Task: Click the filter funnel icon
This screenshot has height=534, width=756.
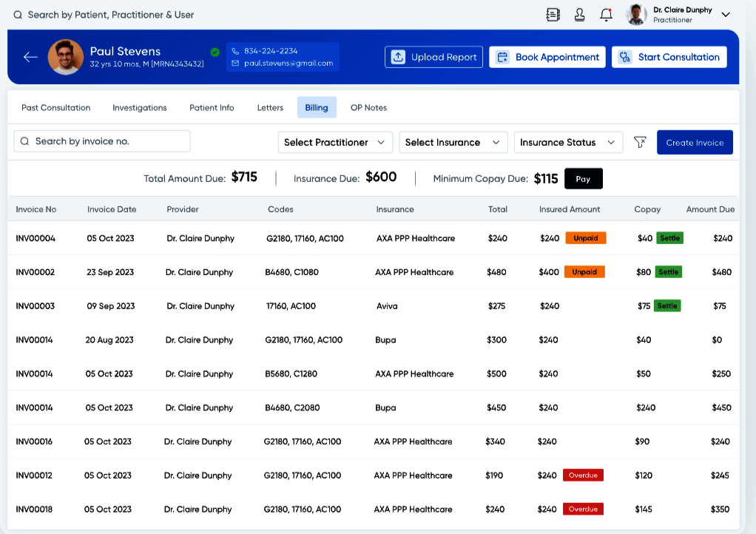Action: tap(640, 142)
